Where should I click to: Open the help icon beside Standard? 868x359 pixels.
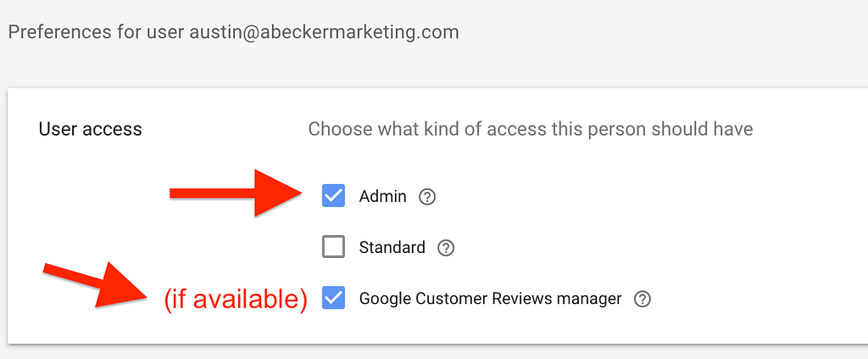tap(446, 248)
